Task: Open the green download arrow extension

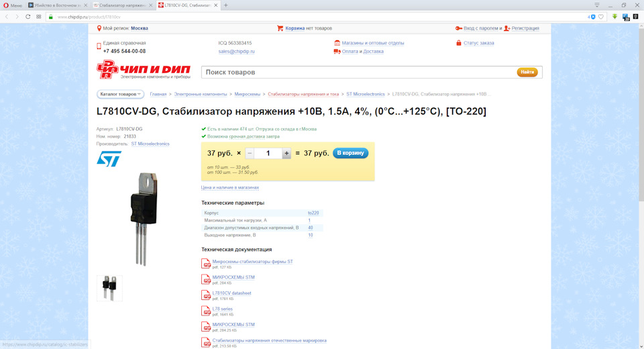Action: pyautogui.click(x=615, y=16)
